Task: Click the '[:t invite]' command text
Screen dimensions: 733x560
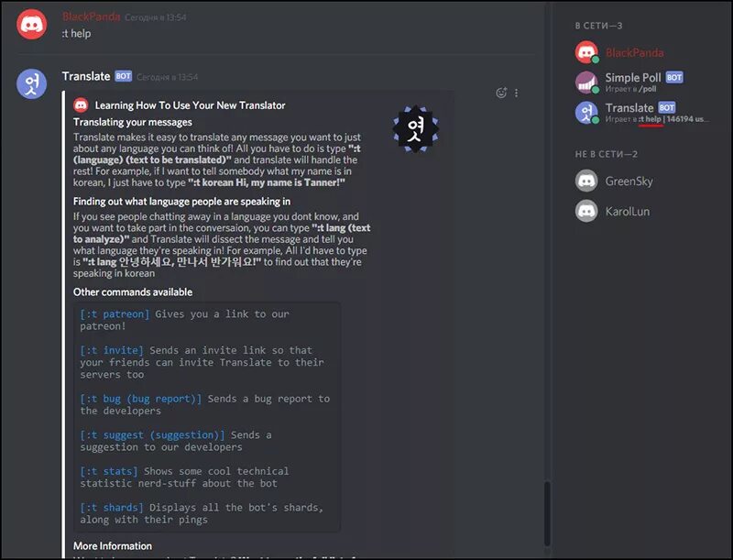Action: [112, 350]
